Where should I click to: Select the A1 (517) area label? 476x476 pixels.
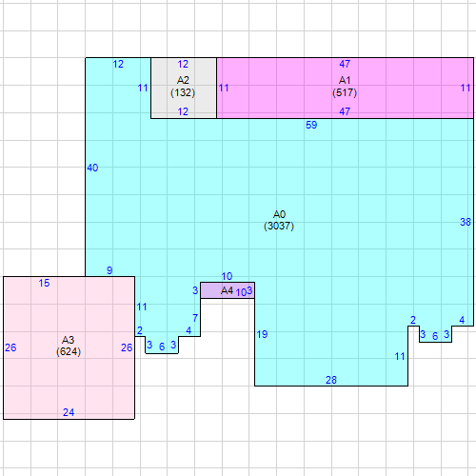coord(345,87)
